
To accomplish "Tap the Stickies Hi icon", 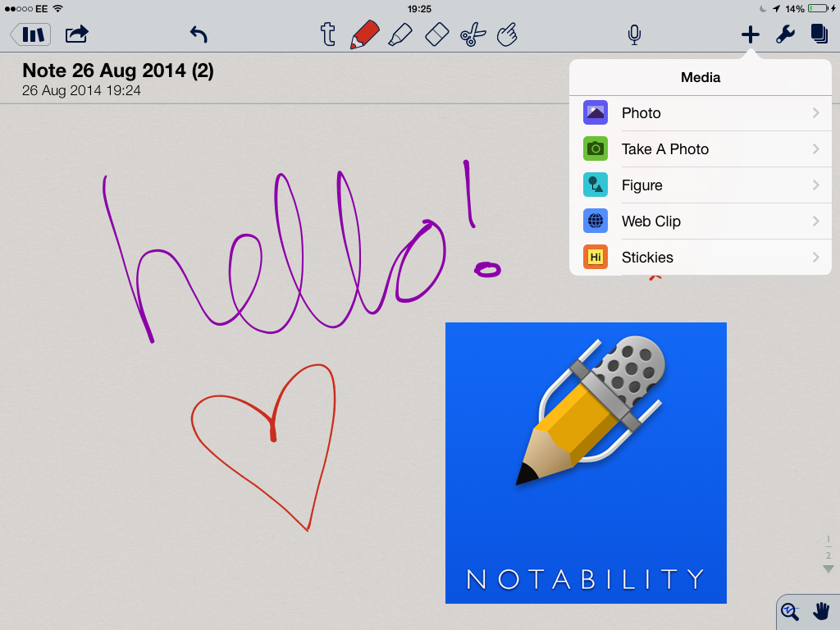I will click(x=596, y=257).
